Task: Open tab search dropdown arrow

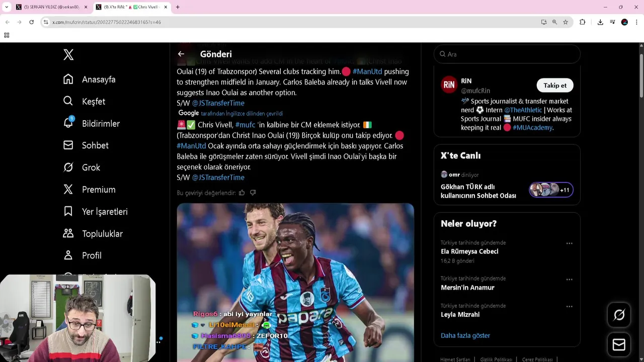Action: [7, 7]
